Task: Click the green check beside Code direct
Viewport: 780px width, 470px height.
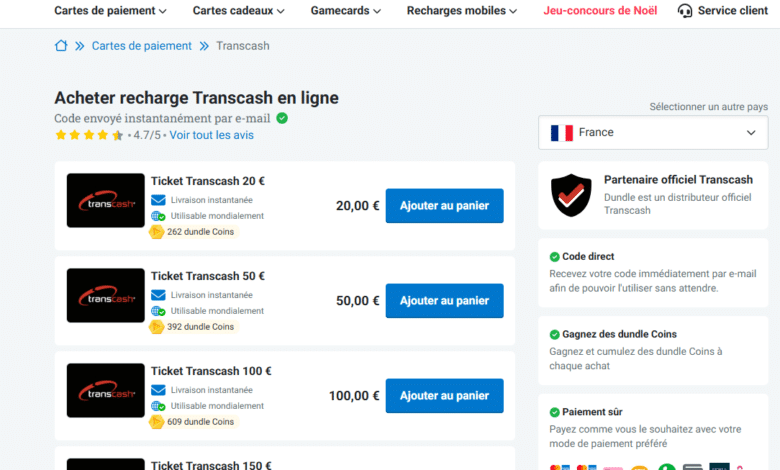Action: click(555, 257)
